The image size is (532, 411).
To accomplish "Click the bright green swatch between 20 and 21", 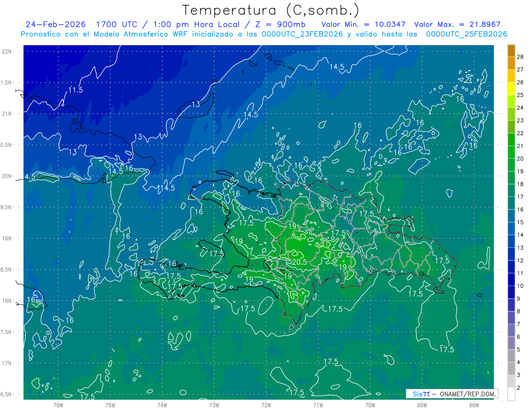I will [x=511, y=152].
